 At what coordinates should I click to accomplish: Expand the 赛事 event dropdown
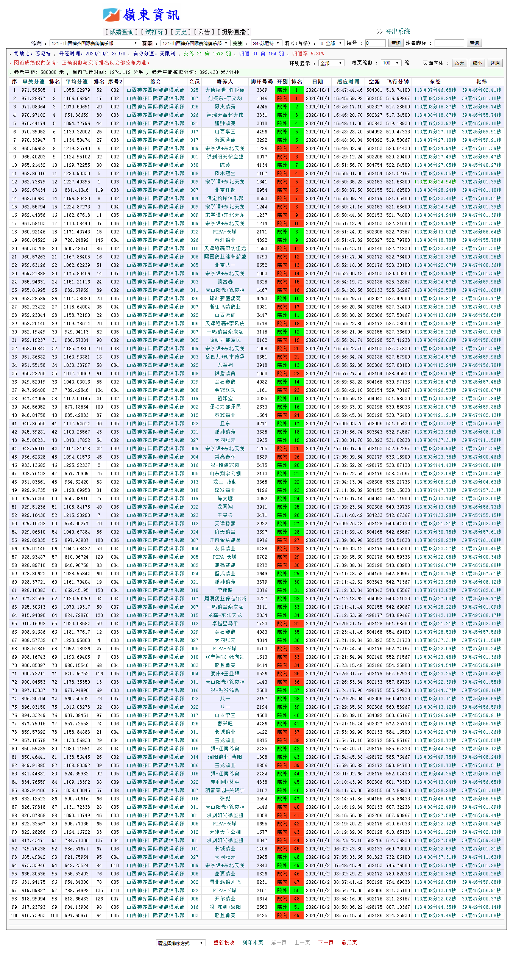click(x=195, y=43)
